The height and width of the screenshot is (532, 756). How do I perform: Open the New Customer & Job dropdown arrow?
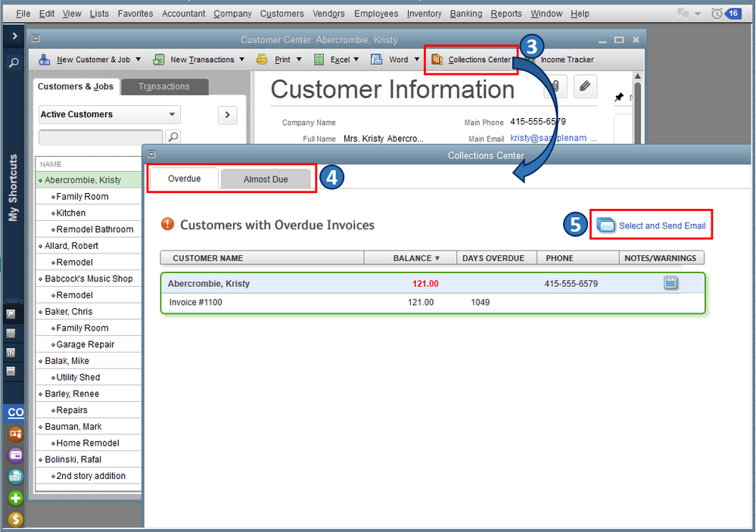138,59
